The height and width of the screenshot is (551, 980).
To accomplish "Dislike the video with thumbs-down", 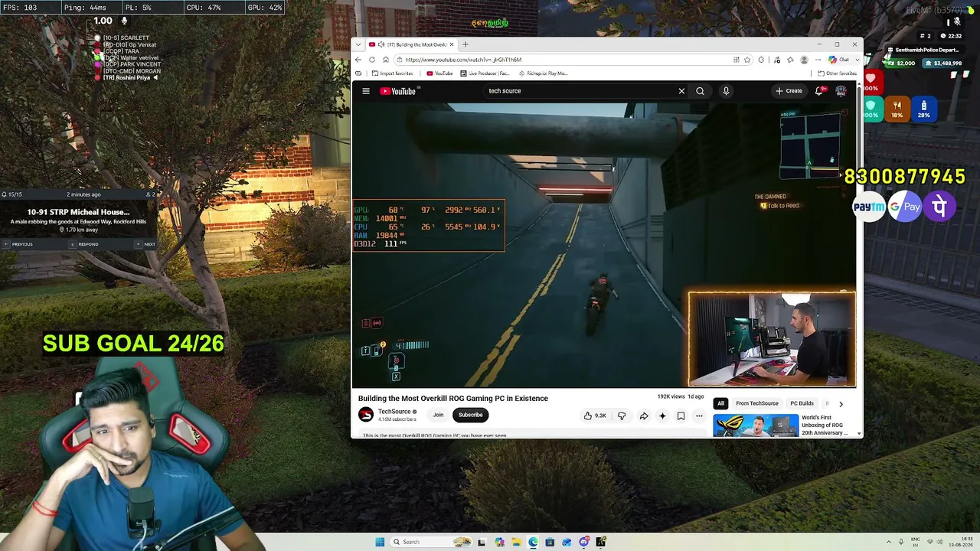I will click(622, 416).
